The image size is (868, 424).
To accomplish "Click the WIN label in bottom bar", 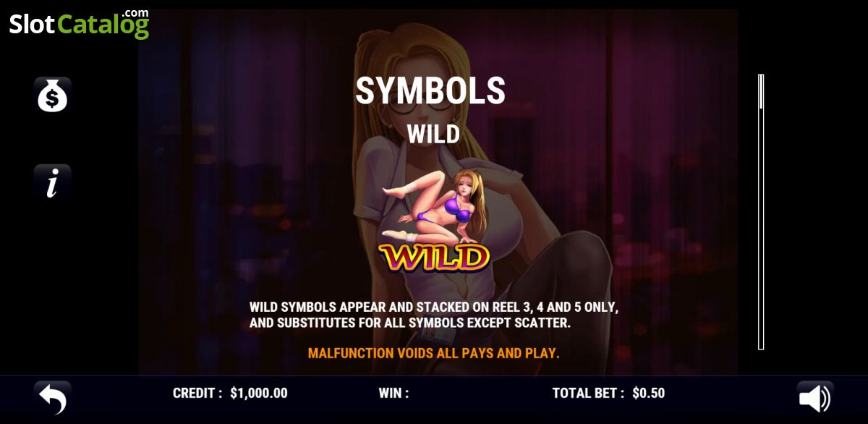I will pos(393,393).
